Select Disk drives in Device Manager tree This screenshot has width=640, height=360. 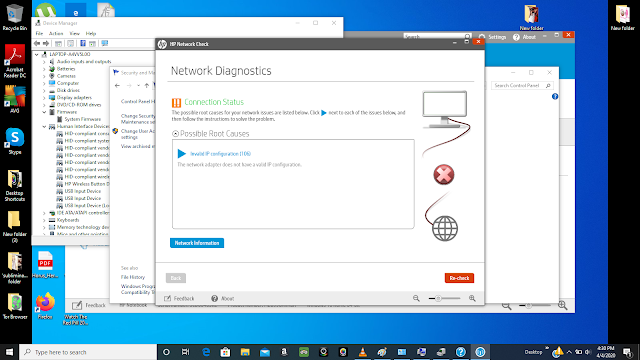[x=68, y=90]
